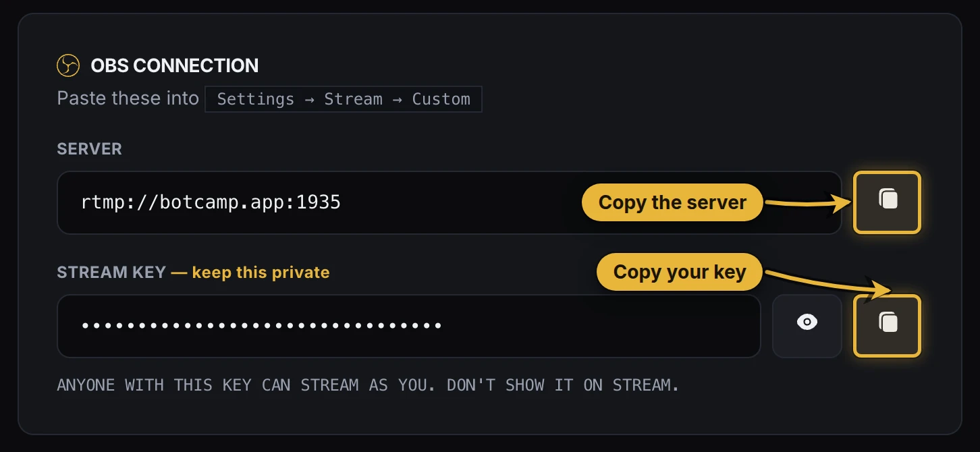Click the arrow pointing at the server copy button

pos(807,202)
